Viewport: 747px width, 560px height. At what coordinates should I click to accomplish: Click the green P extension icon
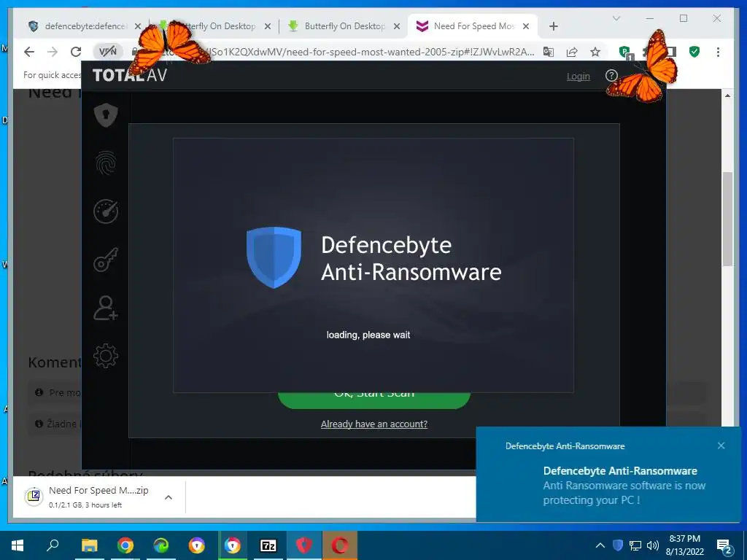[625, 52]
